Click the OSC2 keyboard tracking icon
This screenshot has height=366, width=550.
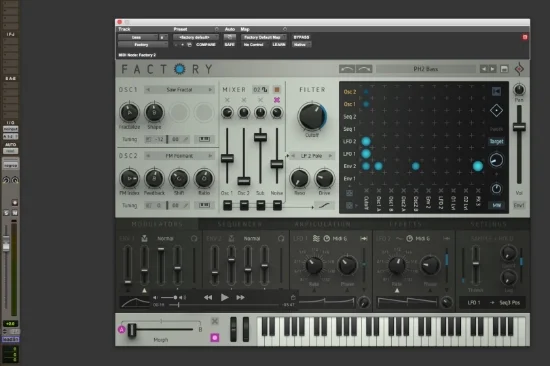pyautogui.click(x=204, y=205)
